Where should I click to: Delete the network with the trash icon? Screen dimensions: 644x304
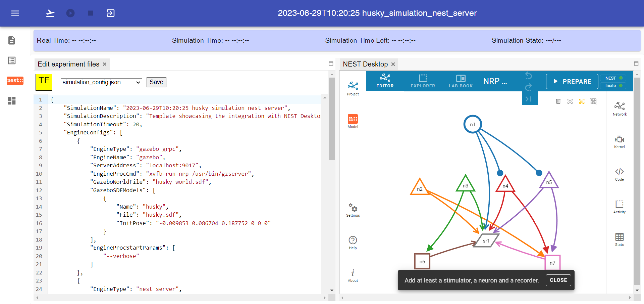coord(558,101)
